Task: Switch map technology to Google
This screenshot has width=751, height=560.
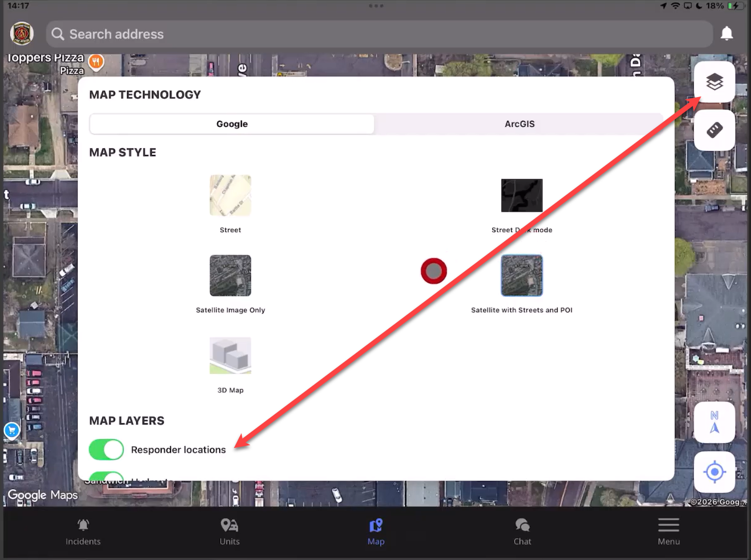Action: (x=232, y=124)
